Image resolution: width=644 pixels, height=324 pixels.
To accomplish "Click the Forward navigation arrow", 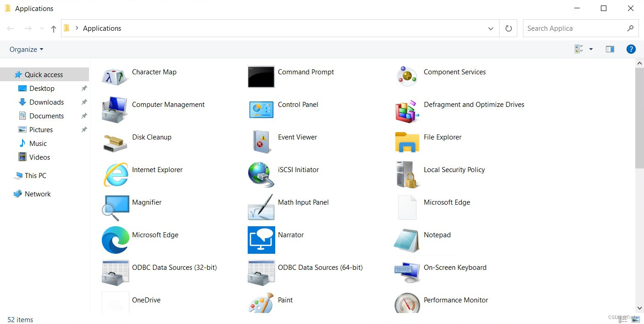I will click(x=28, y=28).
